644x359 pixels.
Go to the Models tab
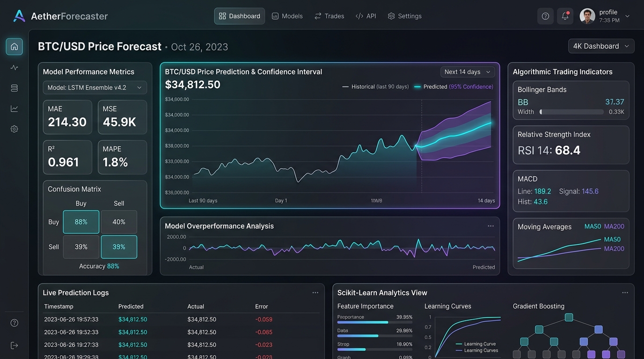(287, 16)
